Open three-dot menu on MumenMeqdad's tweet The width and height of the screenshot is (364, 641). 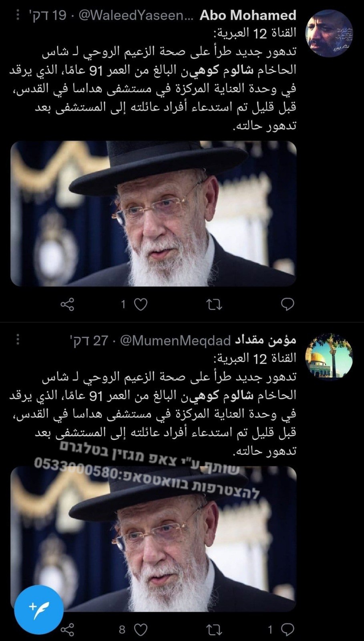point(18,340)
